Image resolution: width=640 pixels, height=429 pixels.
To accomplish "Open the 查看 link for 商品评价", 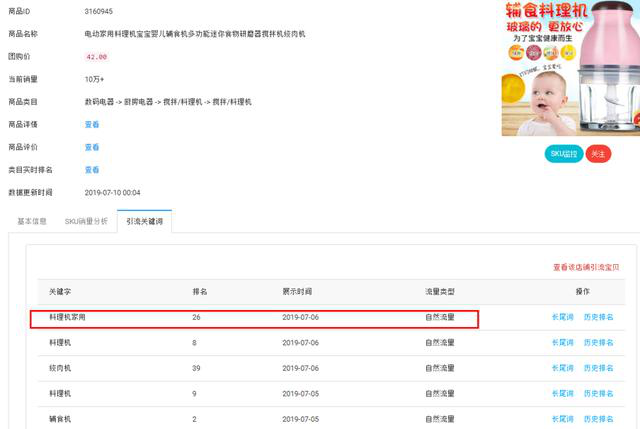I will (x=92, y=147).
